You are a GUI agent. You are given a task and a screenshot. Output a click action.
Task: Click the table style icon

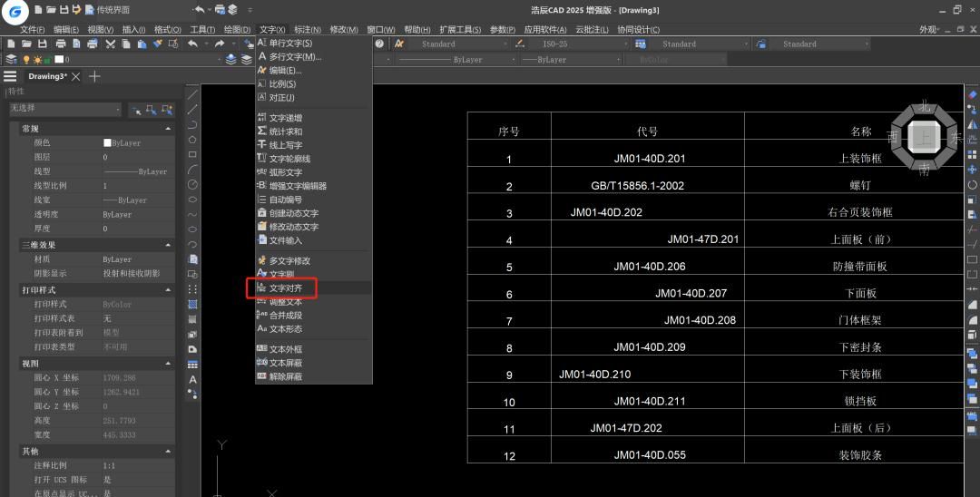tap(641, 44)
